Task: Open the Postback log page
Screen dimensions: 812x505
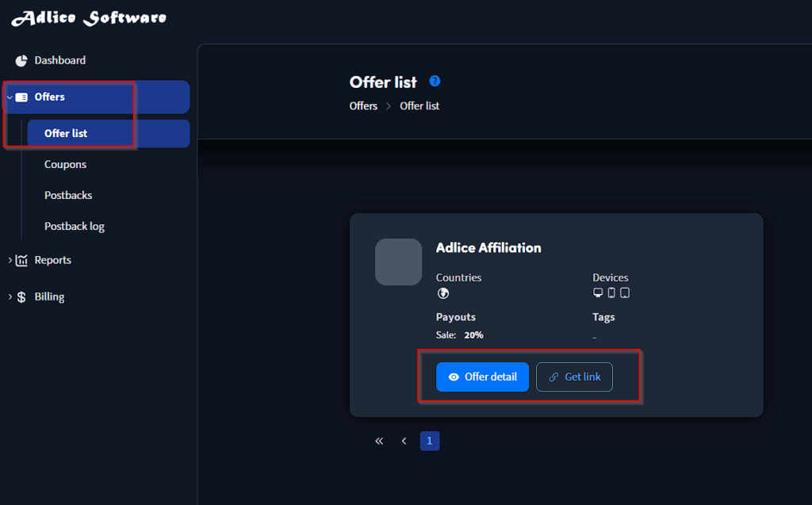Action: 75,226
